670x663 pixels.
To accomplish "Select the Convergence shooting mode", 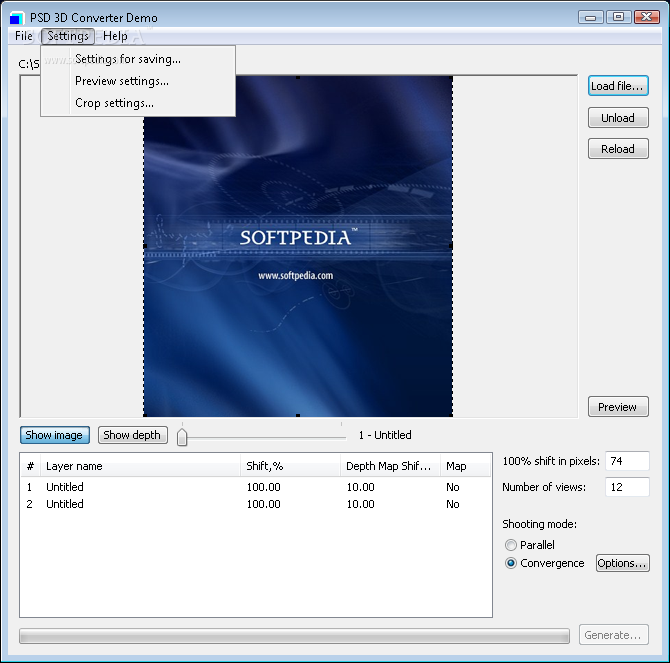I will pos(544,563).
